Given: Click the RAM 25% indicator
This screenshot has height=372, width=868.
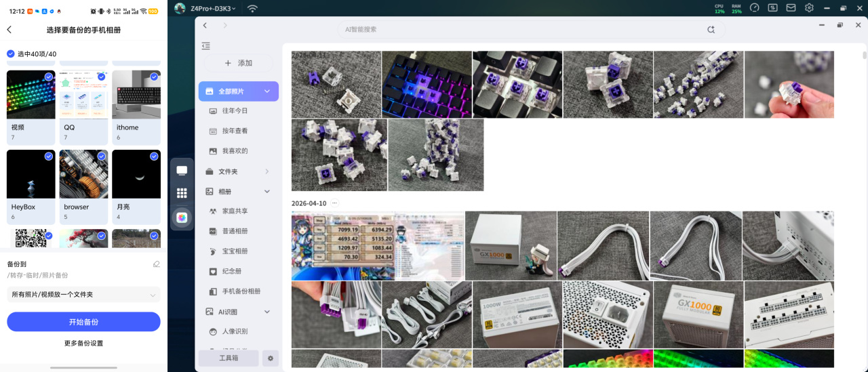Looking at the screenshot, I should point(736,8).
